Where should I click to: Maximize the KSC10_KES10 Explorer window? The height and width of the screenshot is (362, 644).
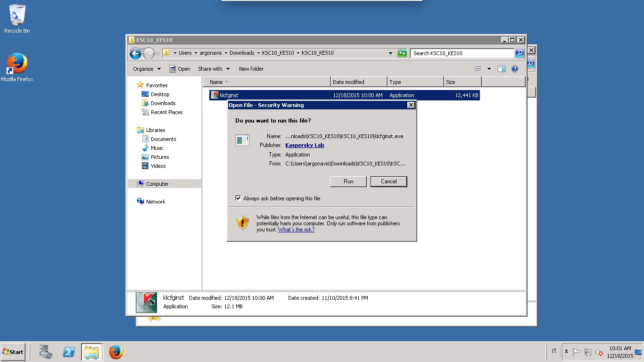coord(512,40)
